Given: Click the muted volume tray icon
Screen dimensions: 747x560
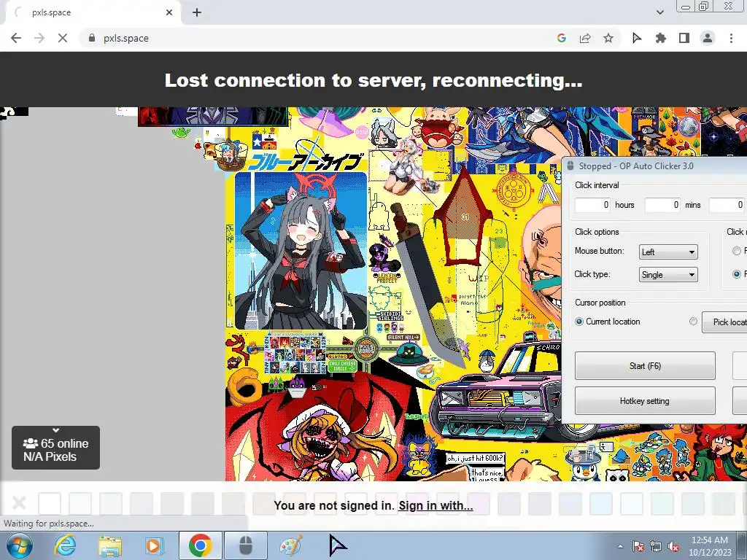Looking at the screenshot, I should click(x=673, y=547).
